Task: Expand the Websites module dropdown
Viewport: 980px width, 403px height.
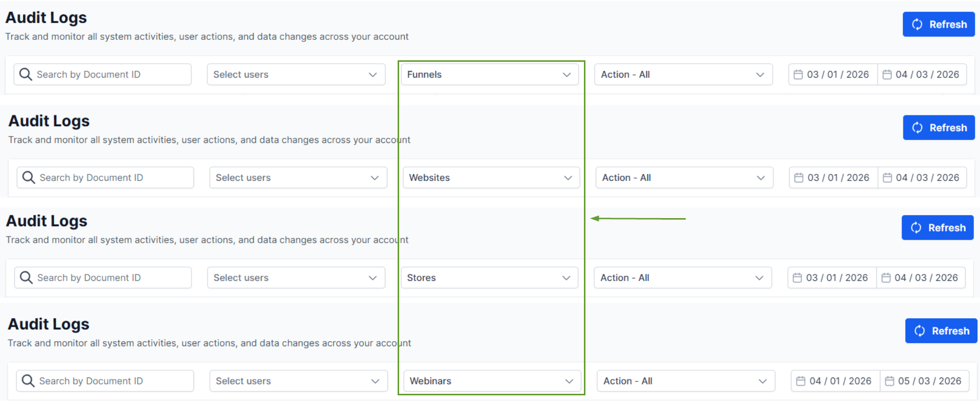Action: [x=491, y=178]
